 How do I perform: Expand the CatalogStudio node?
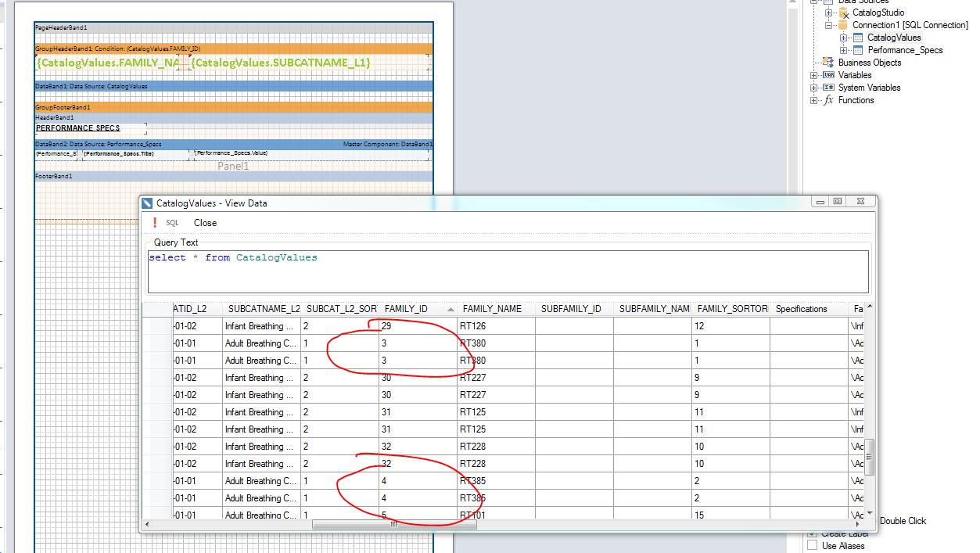829,13
